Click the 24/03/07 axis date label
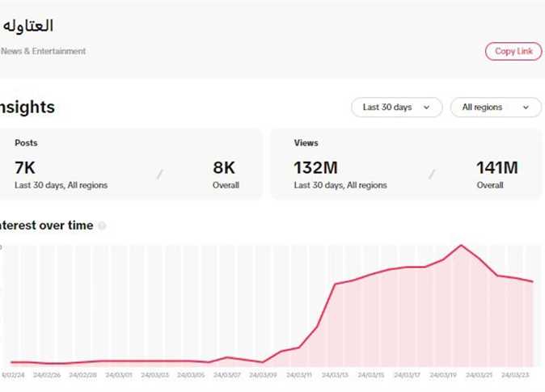545x392 pixels. (x=226, y=375)
